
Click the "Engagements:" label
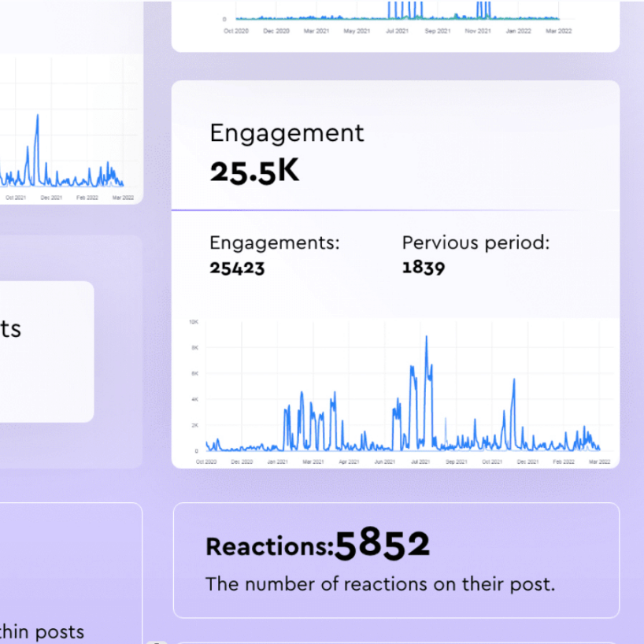274,242
